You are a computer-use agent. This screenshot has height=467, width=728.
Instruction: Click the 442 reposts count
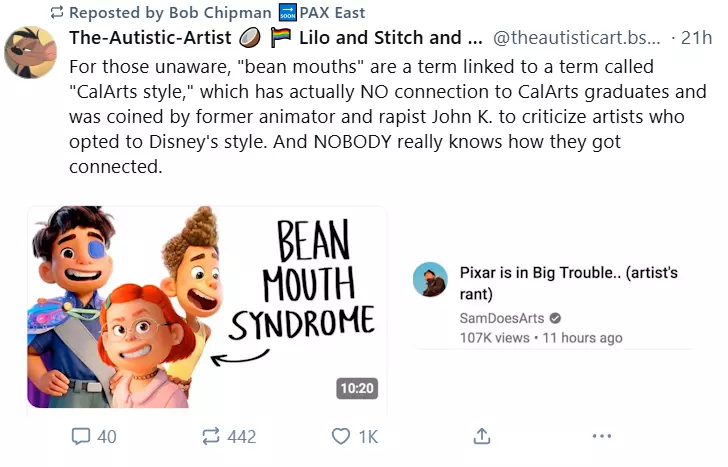[x=242, y=437]
